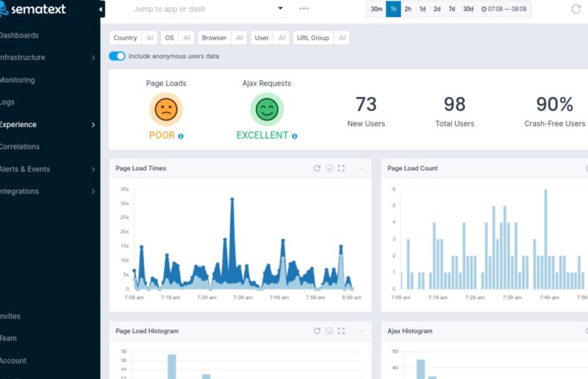Select the 7d time range
Viewport: 588px width, 379px height.
(452, 9)
